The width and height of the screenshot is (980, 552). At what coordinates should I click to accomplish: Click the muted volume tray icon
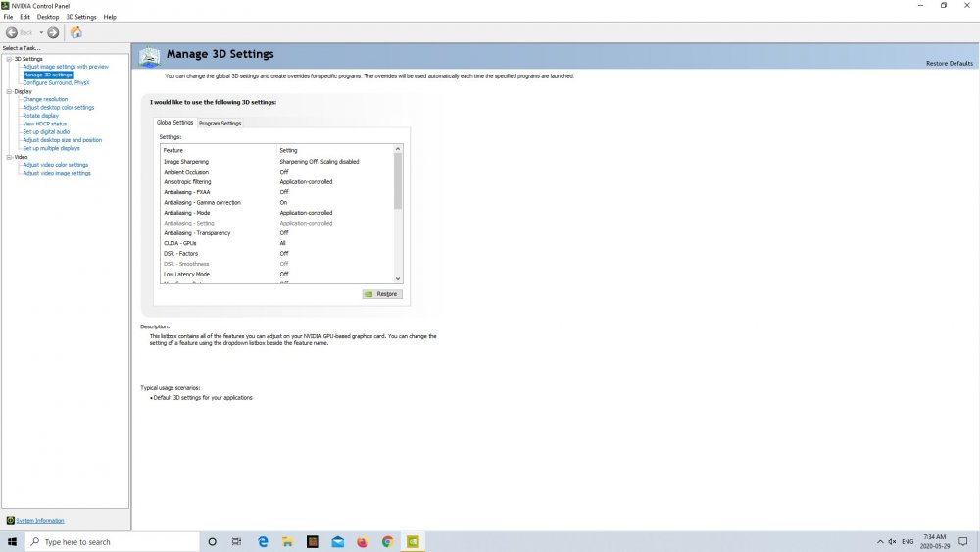tap(893, 541)
